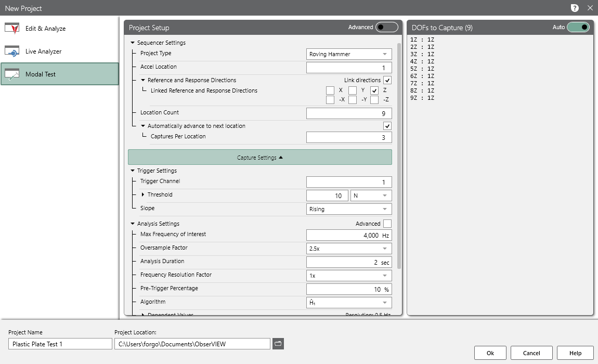Click the Max Frequency of Interest field
This screenshot has height=364, width=598.
point(349,235)
